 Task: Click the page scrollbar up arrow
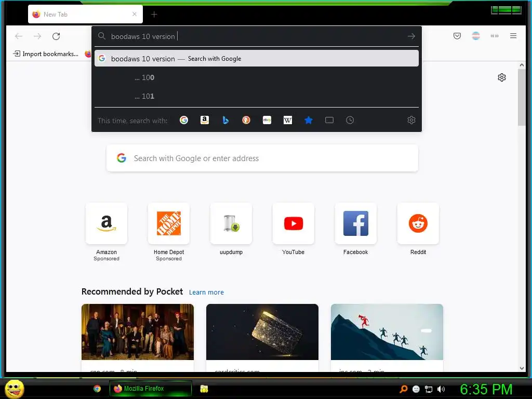[x=522, y=65]
